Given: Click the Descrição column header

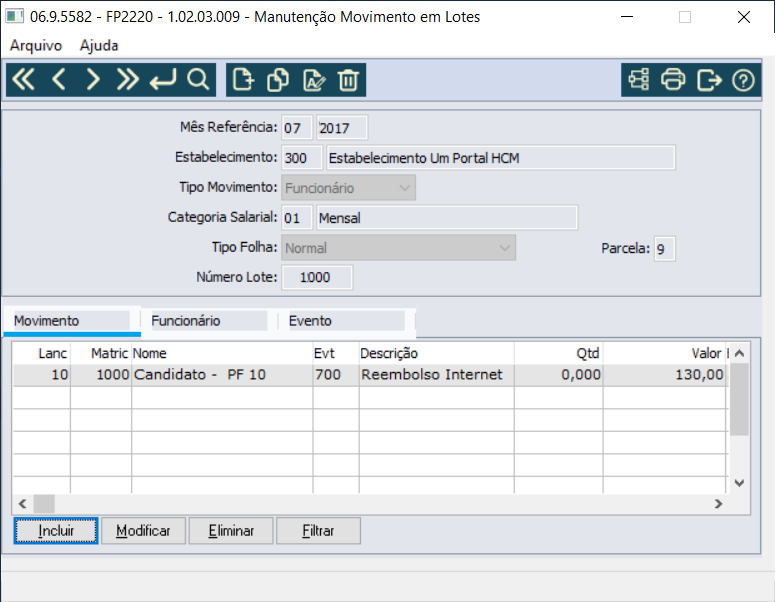Looking at the screenshot, I should pyautogui.click(x=436, y=353).
